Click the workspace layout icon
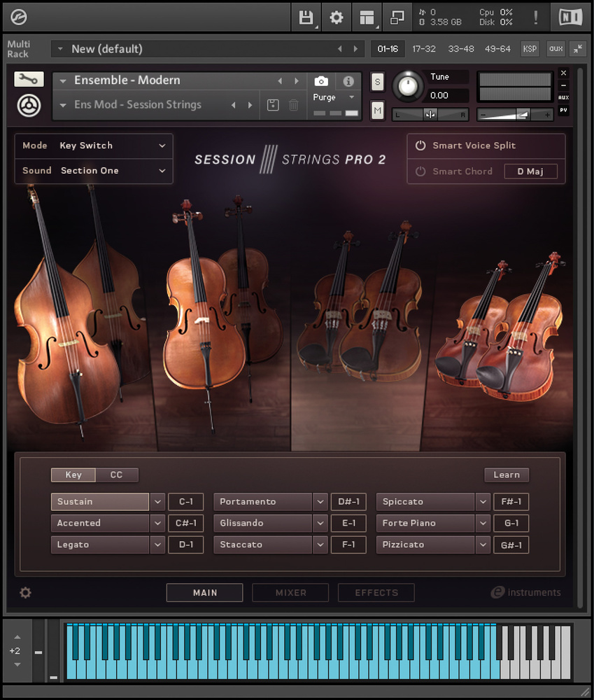 tap(367, 17)
